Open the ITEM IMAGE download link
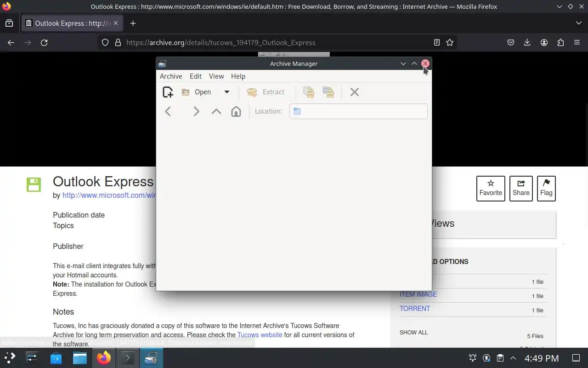 tap(418, 294)
